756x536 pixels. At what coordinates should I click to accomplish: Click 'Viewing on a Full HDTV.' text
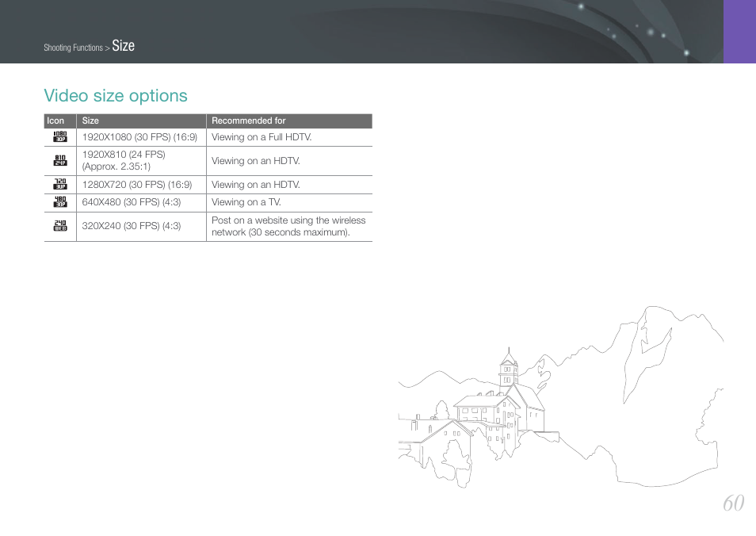click(x=262, y=137)
